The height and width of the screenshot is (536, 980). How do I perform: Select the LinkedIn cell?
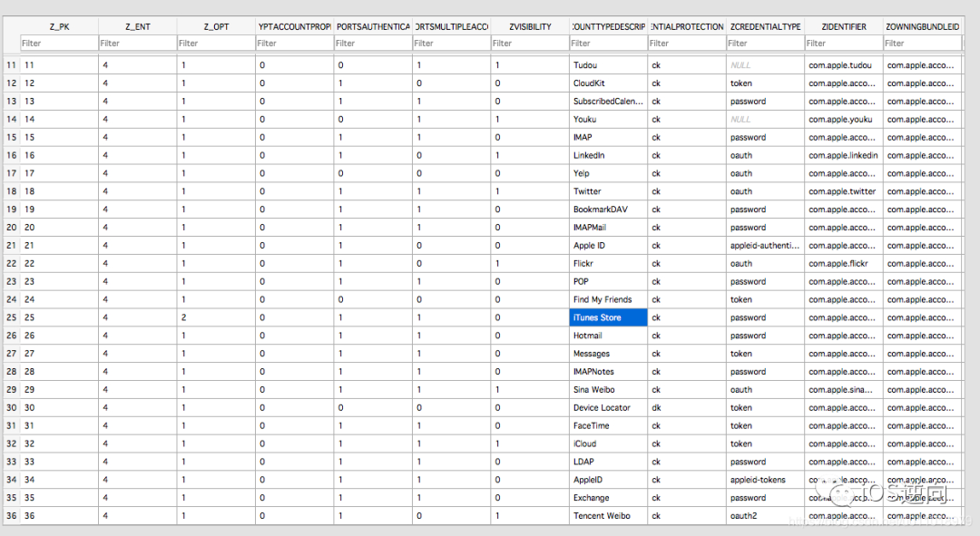608,156
